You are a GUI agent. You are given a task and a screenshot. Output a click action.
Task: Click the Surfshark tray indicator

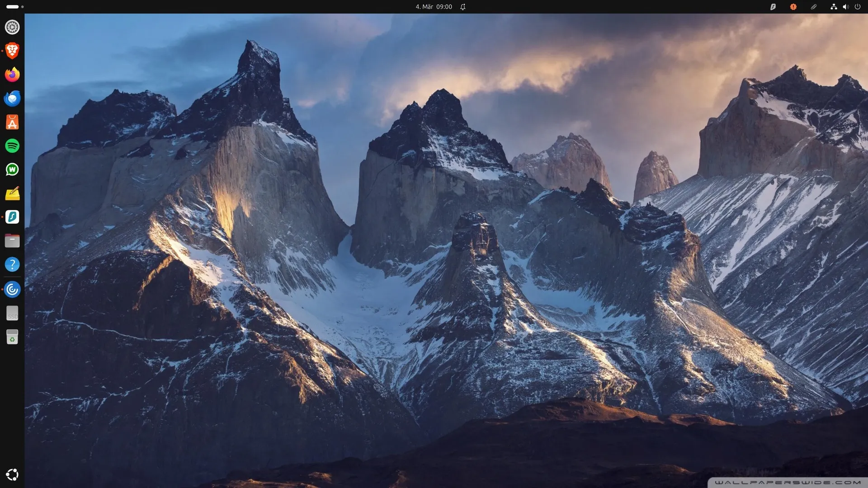click(773, 7)
